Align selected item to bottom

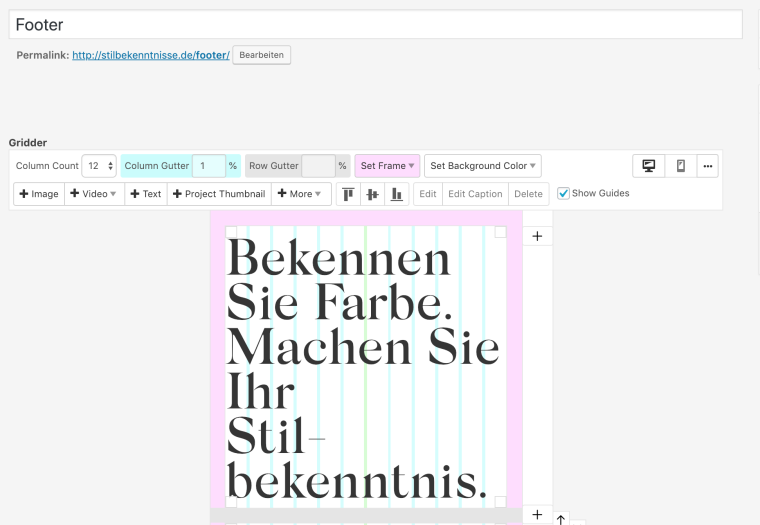(x=396, y=194)
